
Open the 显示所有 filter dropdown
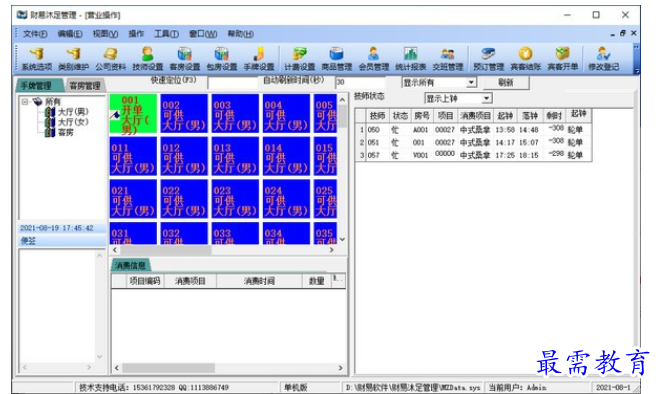point(472,82)
